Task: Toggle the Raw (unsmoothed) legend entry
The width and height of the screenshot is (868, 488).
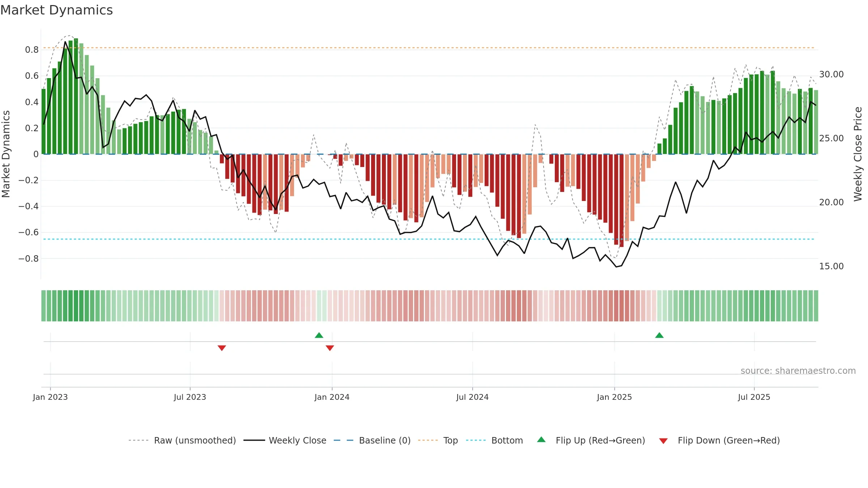Action: 182,440
